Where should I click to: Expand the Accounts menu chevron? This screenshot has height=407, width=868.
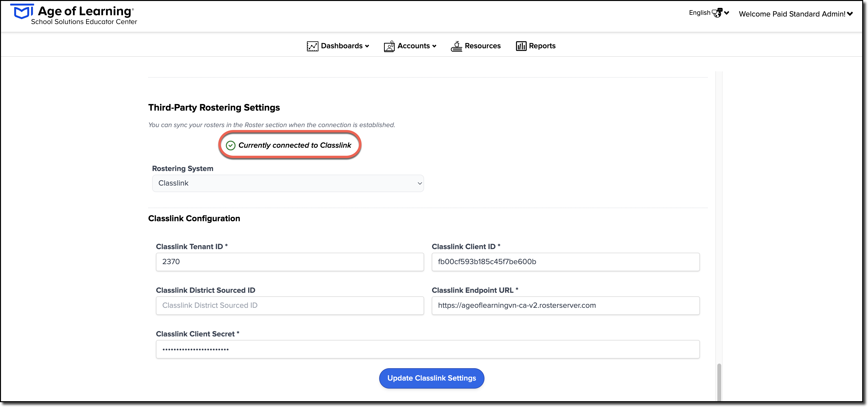point(434,46)
